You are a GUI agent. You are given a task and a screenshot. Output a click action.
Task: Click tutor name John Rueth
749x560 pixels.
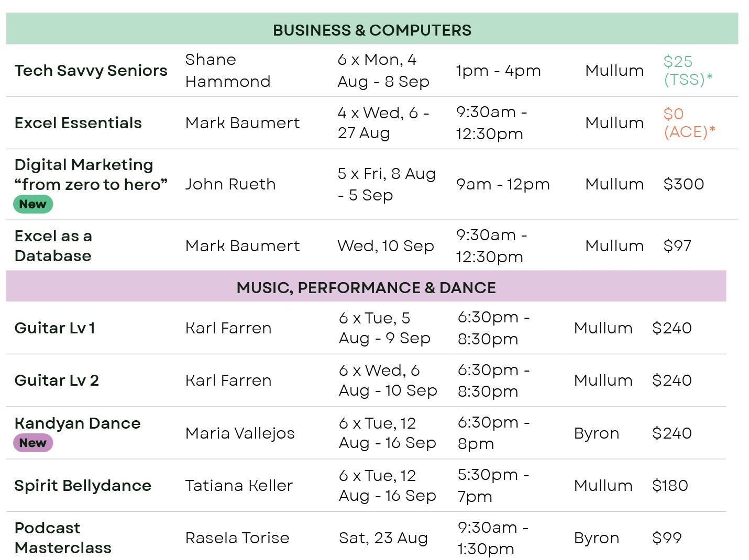[230, 184]
